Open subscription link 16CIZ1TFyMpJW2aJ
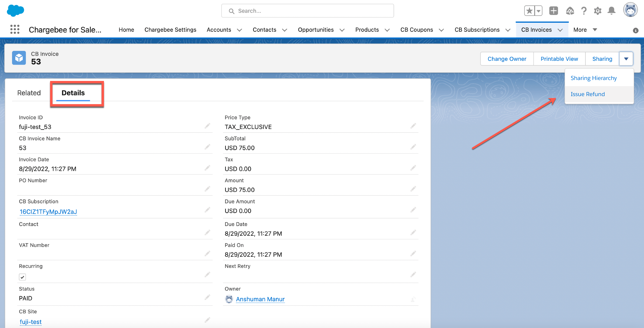The height and width of the screenshot is (328, 644). [x=48, y=212]
